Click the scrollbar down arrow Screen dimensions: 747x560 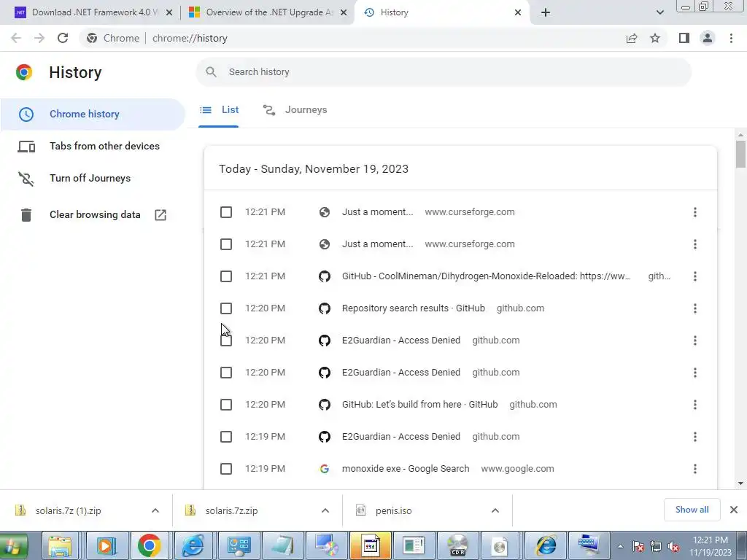pyautogui.click(x=740, y=483)
